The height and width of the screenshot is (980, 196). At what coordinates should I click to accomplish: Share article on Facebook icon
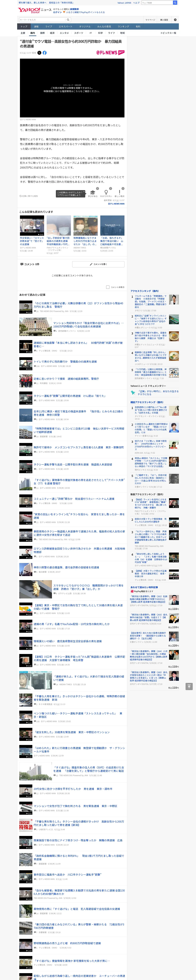[45, 53]
